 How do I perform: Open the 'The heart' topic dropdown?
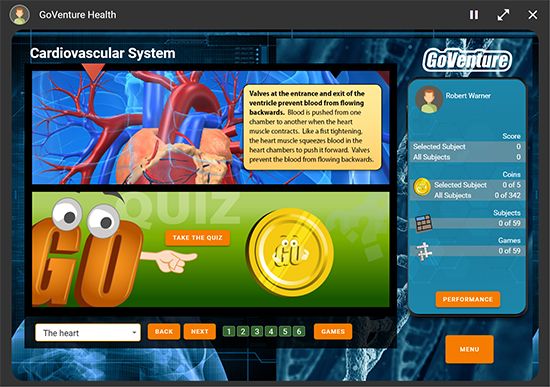[88, 332]
